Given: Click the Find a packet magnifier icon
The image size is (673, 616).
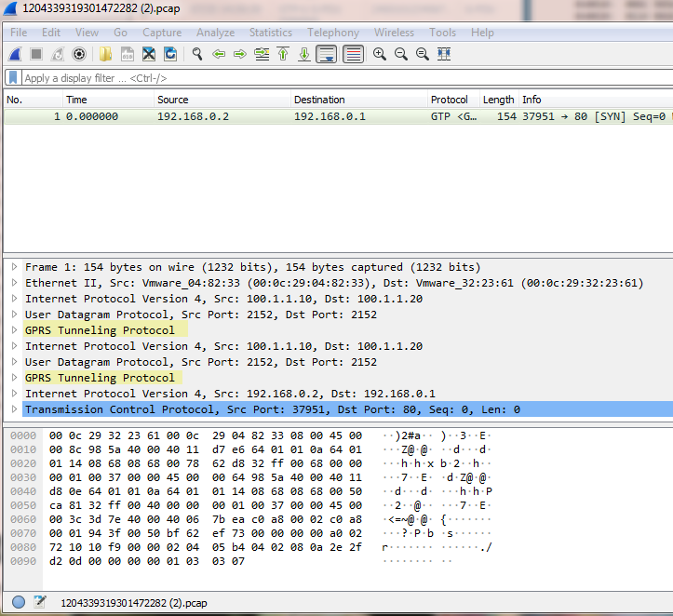Looking at the screenshot, I should (197, 55).
